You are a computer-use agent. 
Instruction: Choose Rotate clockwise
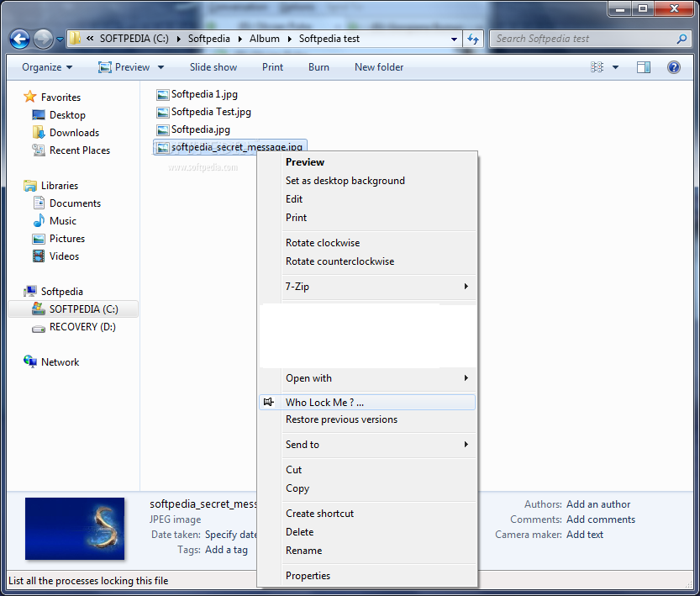coord(323,243)
